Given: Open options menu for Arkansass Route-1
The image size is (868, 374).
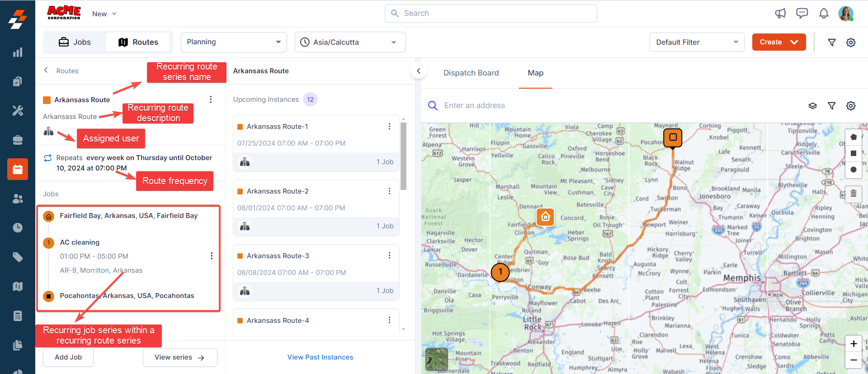Looking at the screenshot, I should click(x=389, y=127).
